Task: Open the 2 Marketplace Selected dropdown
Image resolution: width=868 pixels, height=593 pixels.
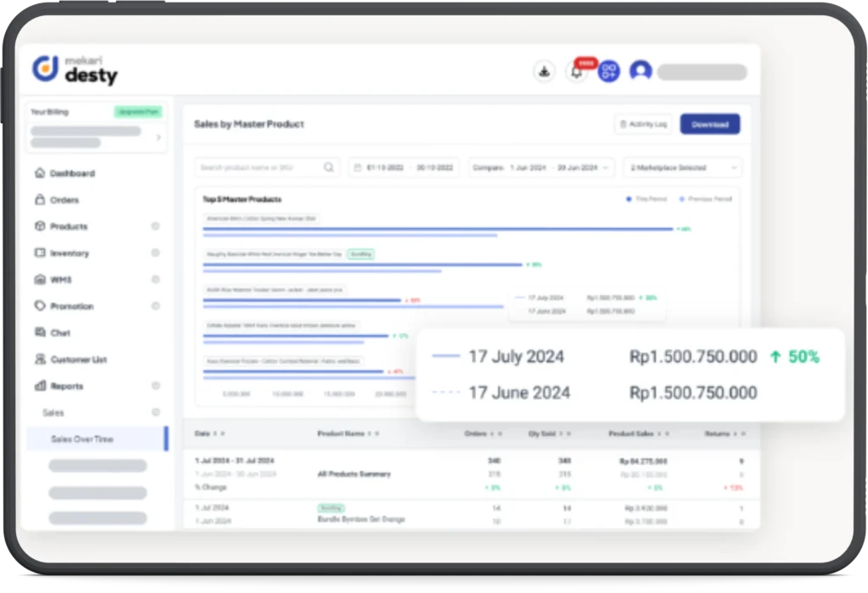Action: click(682, 168)
